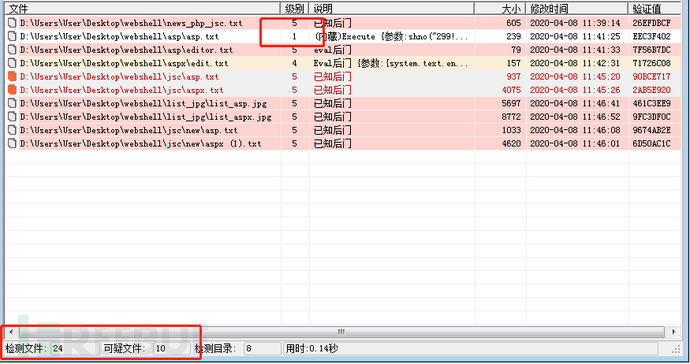Image resolution: width=690 pixels, height=364 pixels.
Task: Click the file icon beside list_aspx.jpg
Action: pyautogui.click(x=12, y=117)
